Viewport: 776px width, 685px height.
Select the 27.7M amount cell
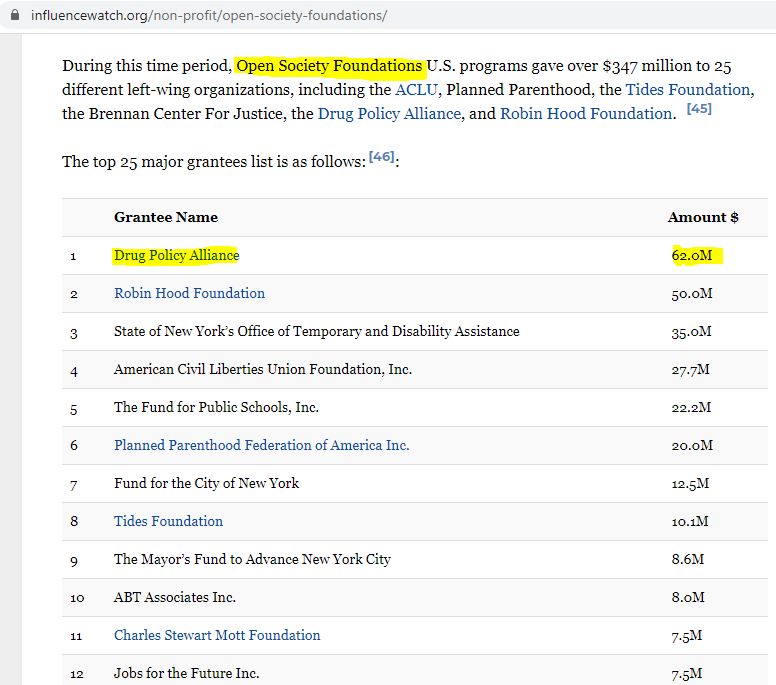tap(690, 370)
